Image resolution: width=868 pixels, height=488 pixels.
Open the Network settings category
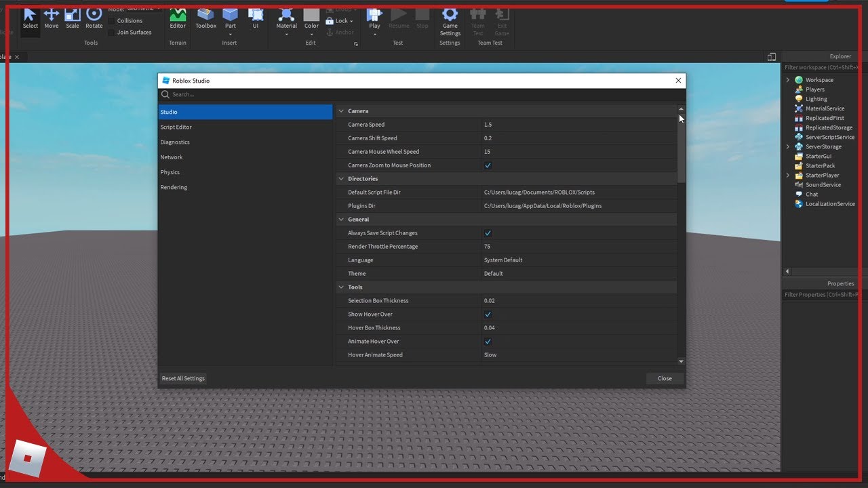[245, 157]
